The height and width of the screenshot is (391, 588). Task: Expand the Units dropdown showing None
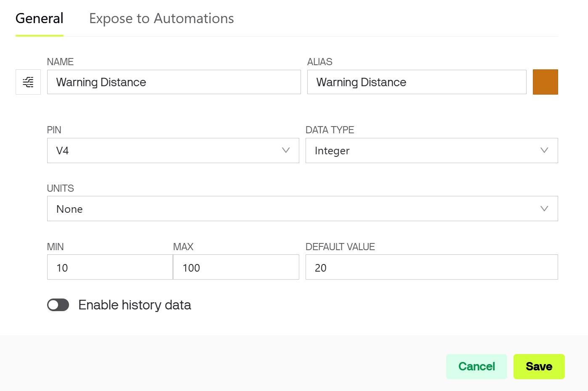295,209
